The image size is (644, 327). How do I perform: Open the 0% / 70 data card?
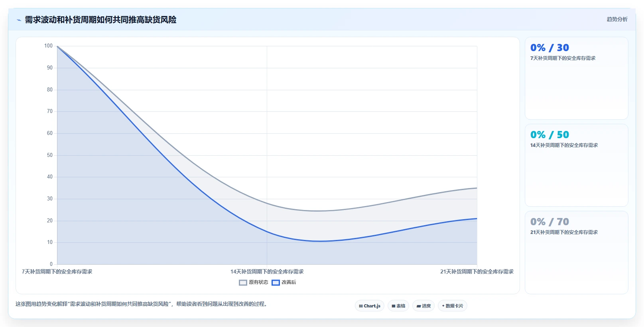[577, 252]
